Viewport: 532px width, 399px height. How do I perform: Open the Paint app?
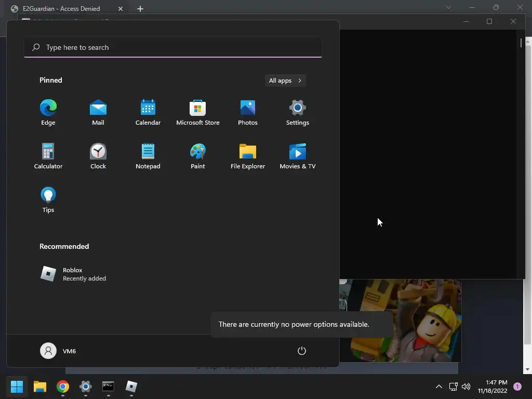tap(198, 156)
